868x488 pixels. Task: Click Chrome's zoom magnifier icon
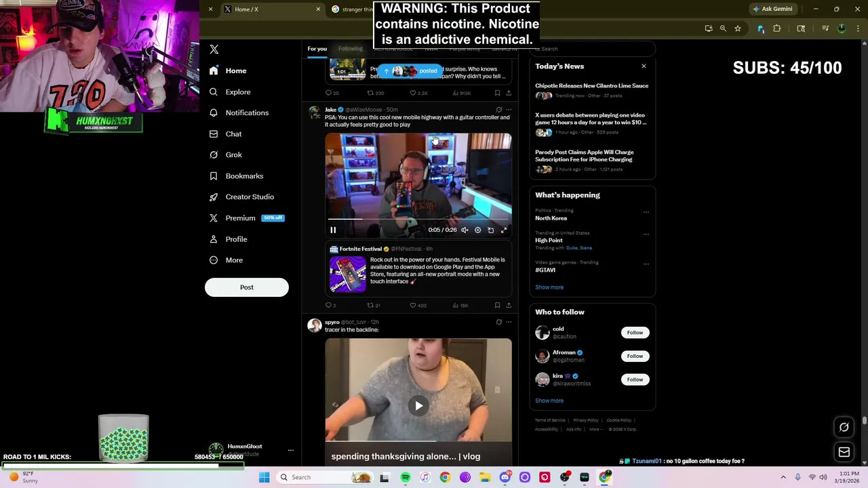[x=723, y=28]
